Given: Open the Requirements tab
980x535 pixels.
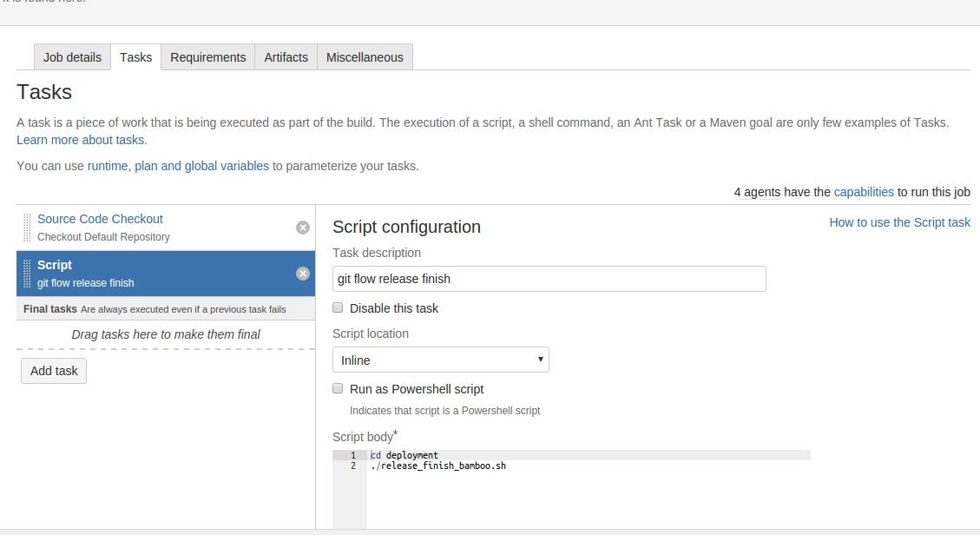Looking at the screenshot, I should (x=208, y=56).
